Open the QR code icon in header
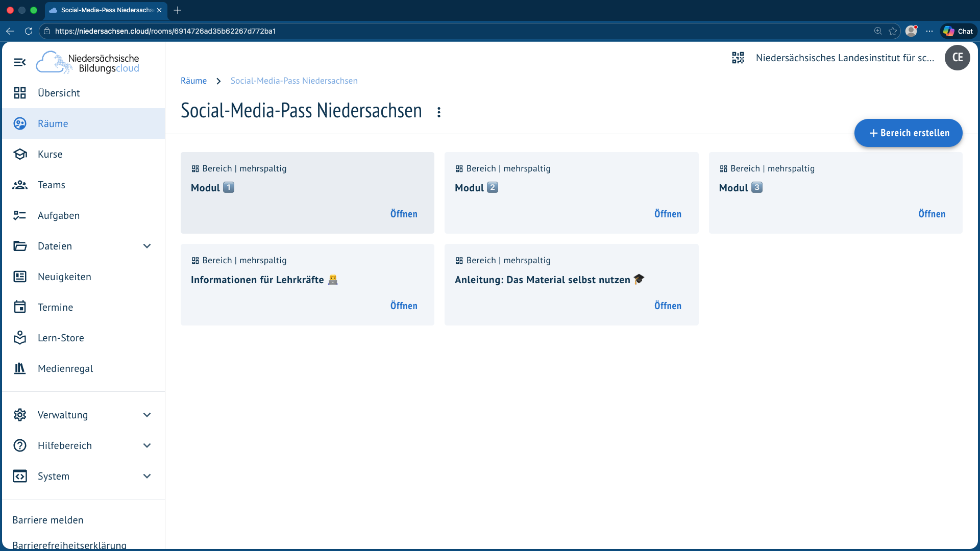The width and height of the screenshot is (980, 551). click(738, 58)
